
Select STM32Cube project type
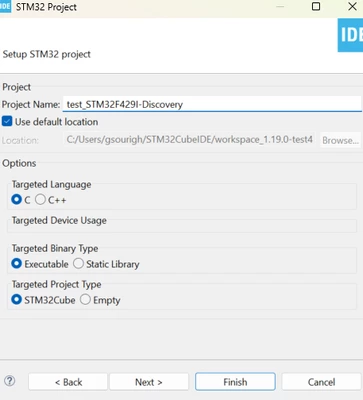coord(16,300)
